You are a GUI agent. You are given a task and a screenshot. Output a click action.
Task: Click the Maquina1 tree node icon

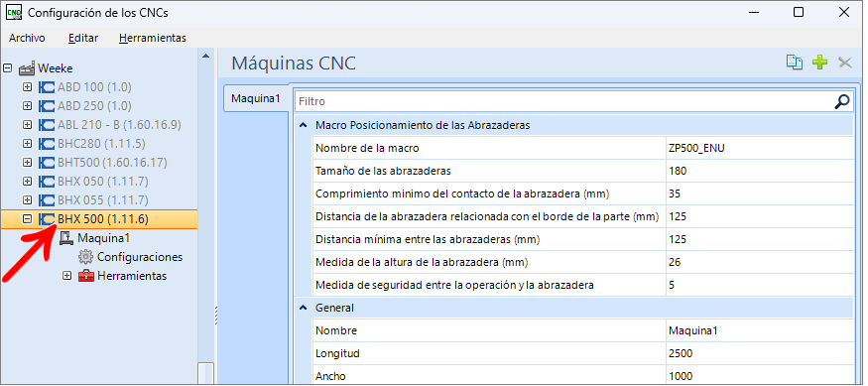[x=66, y=238]
